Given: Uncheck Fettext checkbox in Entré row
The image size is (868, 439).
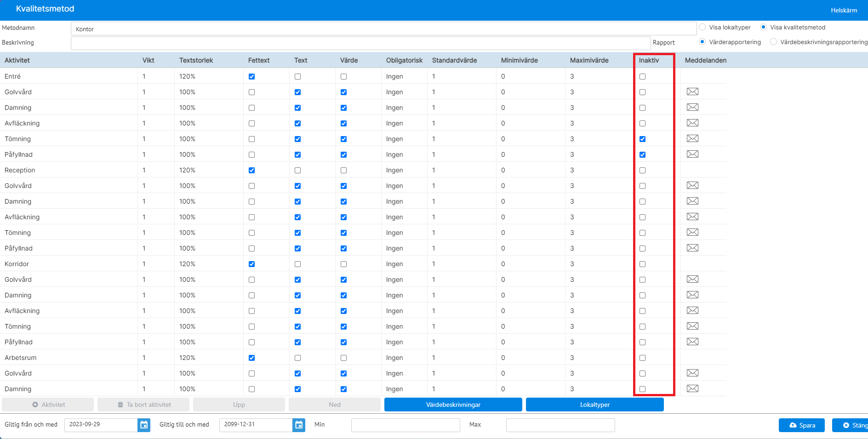Looking at the screenshot, I should 251,77.
